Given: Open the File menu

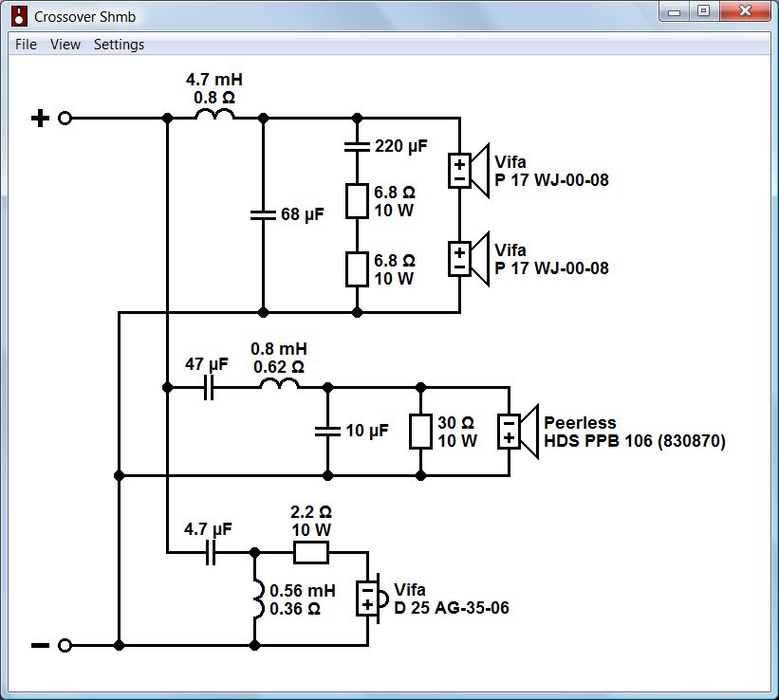Looking at the screenshot, I should point(26,45).
